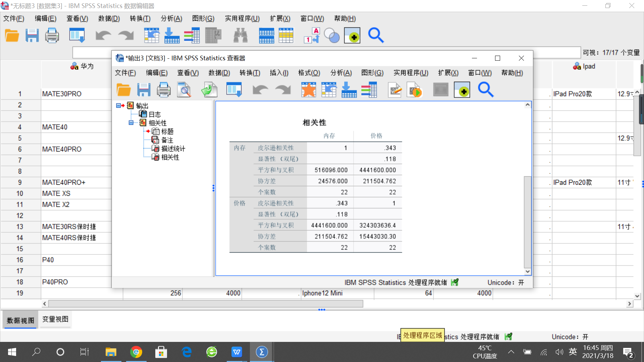Toggle value labels display in the data editor
644x362 pixels.
click(311, 35)
